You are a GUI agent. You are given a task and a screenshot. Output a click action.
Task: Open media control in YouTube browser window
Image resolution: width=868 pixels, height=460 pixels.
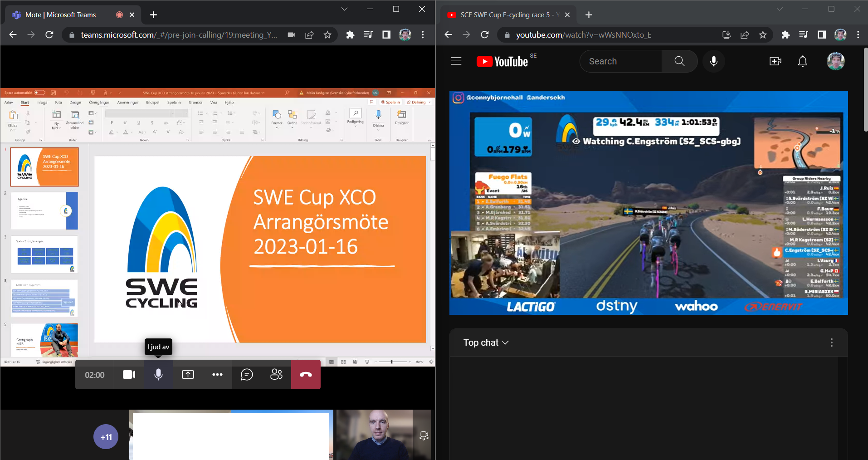(804, 35)
